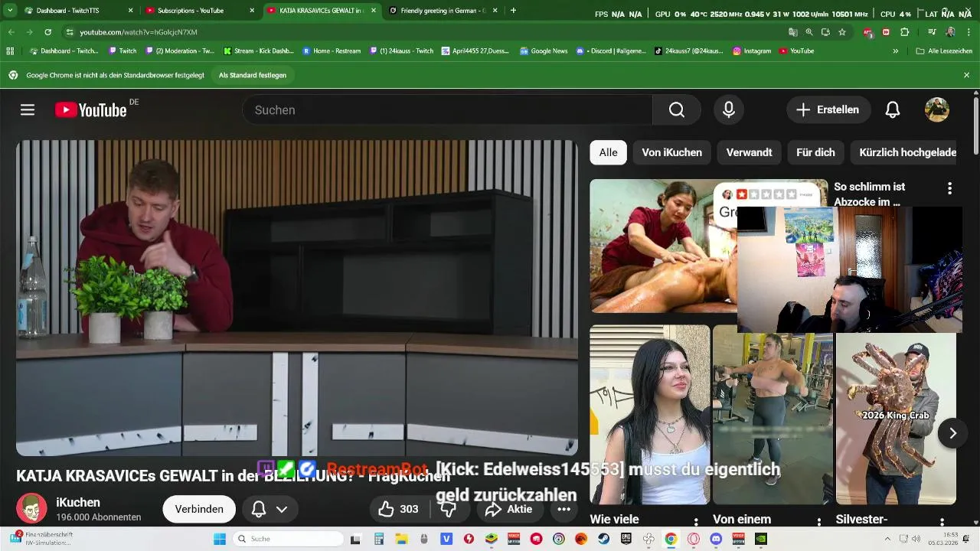Dislike the video with thumbs-down icon
This screenshot has height=551, width=980.
click(449, 509)
